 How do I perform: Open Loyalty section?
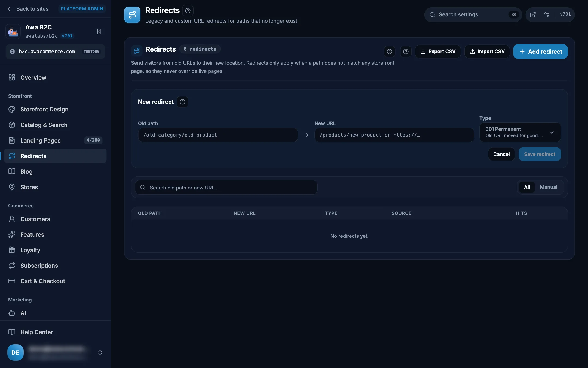point(55,250)
